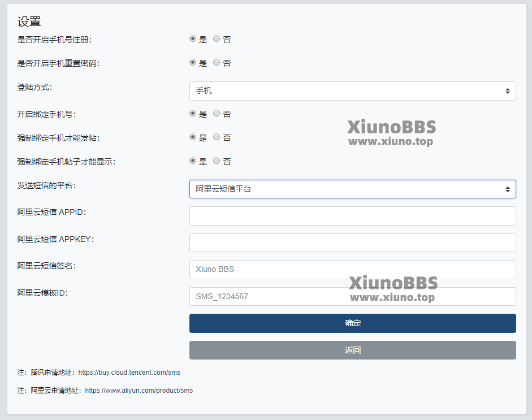Image resolution: width=532 pixels, height=420 pixels.
Task: Select 是 for 强制绑定手机帖子才能显示
Action: tap(193, 161)
